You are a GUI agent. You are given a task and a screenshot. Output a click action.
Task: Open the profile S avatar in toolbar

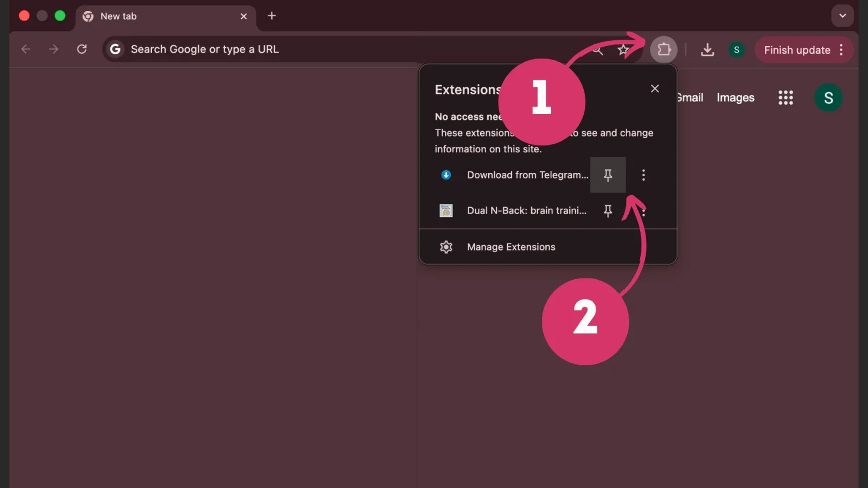736,50
